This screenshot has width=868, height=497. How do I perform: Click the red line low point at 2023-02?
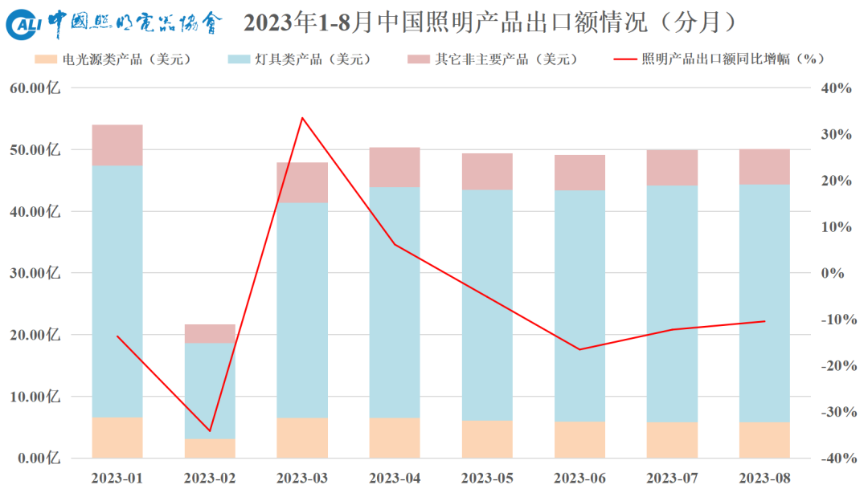(x=210, y=430)
